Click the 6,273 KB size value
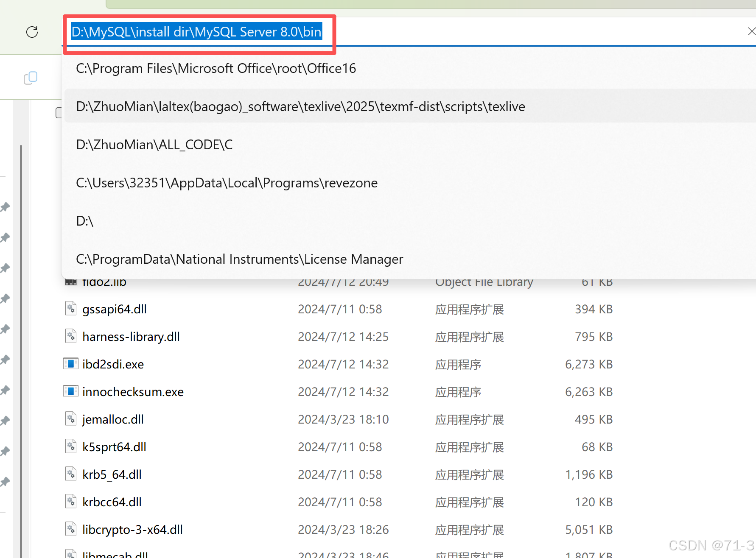 tap(589, 364)
